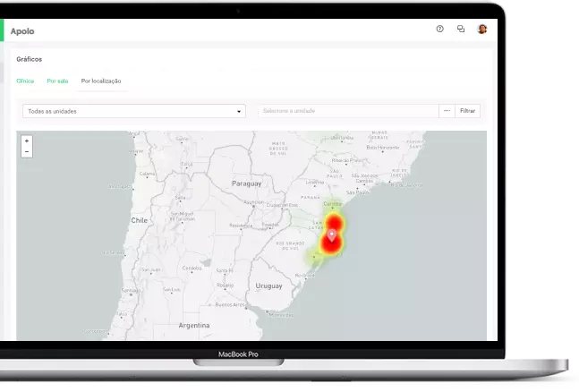Click the Apolo app title
Viewport: 579px width, 392px height.
pos(22,31)
